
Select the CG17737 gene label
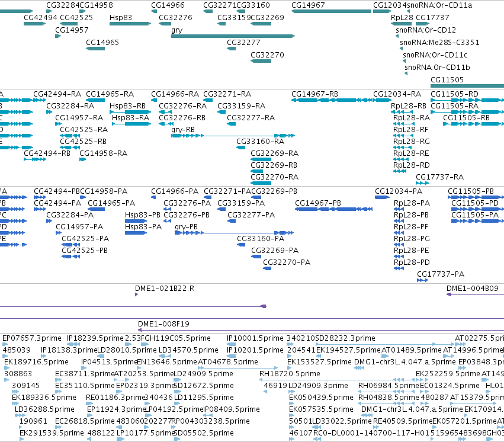coord(432,18)
